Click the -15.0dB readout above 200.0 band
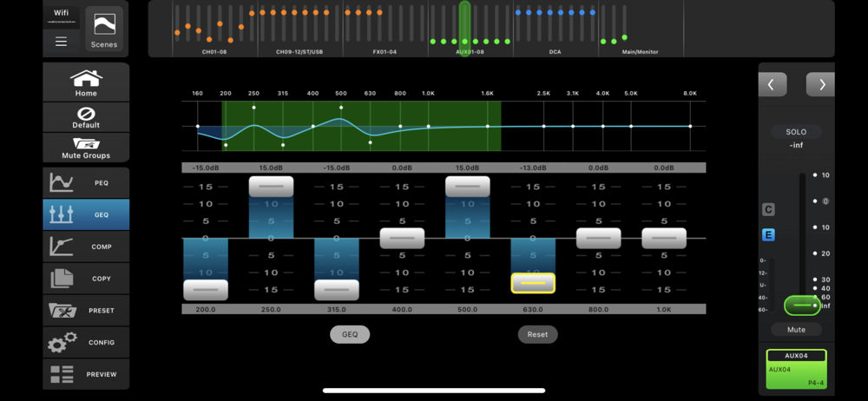The image size is (868, 401). tap(206, 168)
